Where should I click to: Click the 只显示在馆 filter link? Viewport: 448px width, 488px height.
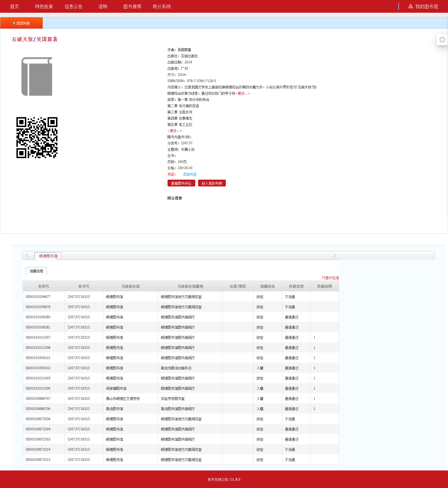click(330, 278)
